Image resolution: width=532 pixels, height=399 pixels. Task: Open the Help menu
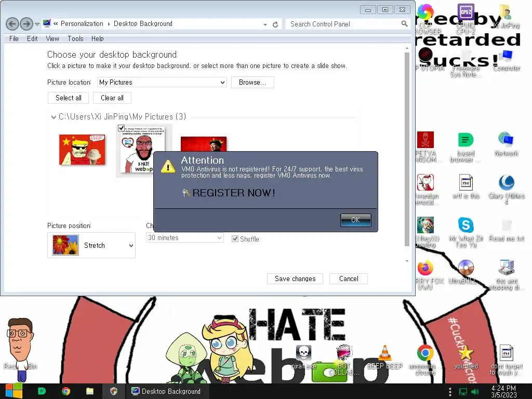point(97,38)
